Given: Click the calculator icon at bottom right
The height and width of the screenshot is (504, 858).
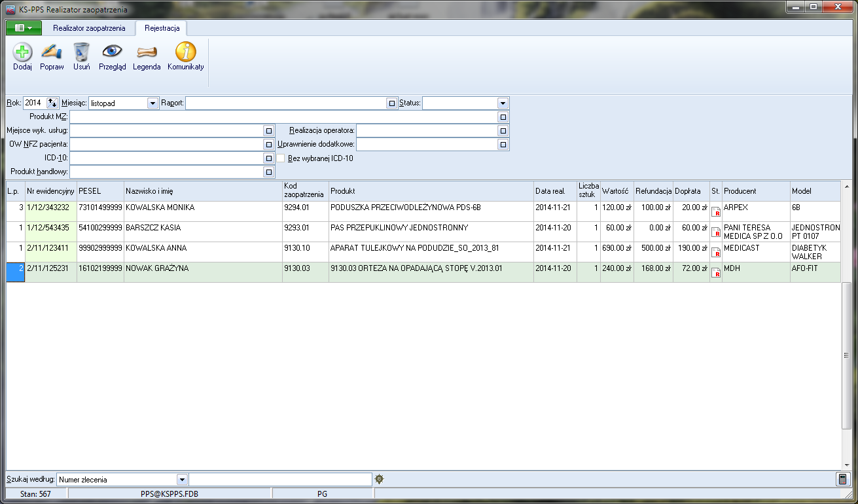Looking at the screenshot, I should click(x=842, y=479).
